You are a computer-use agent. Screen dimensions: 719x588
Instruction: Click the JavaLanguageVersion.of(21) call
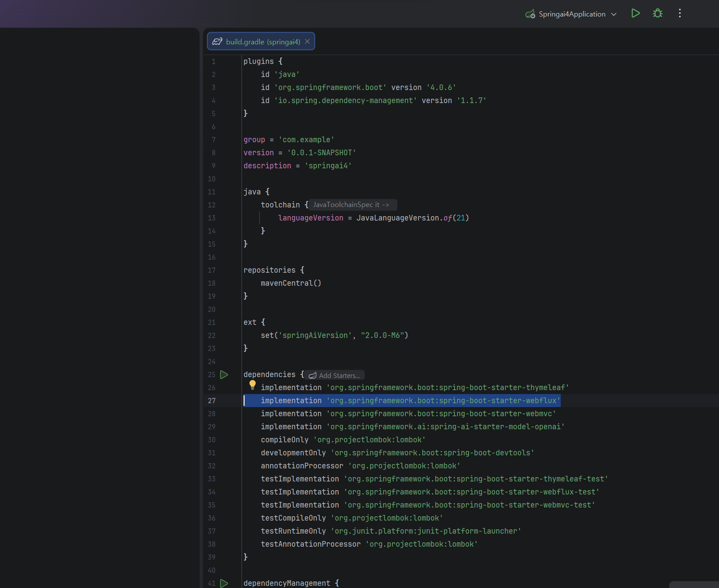(x=413, y=218)
